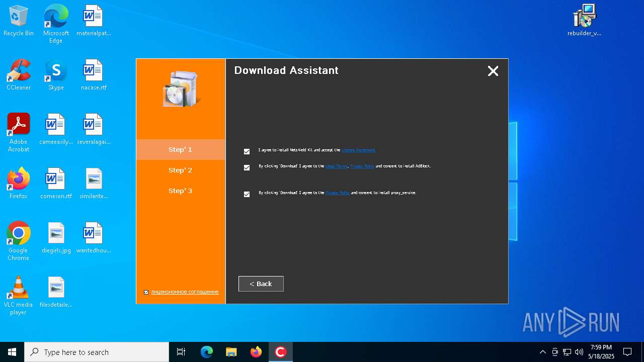Open the volume tray icon

579,352
